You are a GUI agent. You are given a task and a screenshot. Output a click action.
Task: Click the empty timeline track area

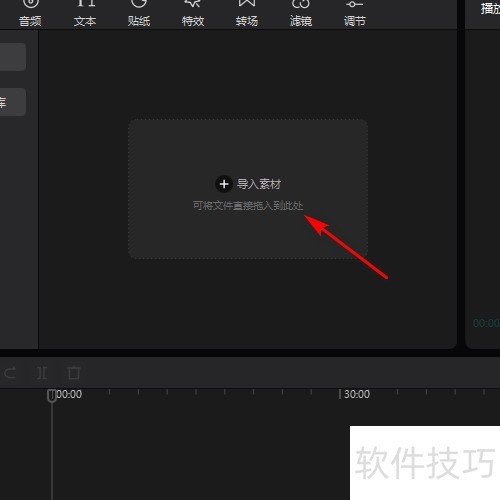(200, 450)
